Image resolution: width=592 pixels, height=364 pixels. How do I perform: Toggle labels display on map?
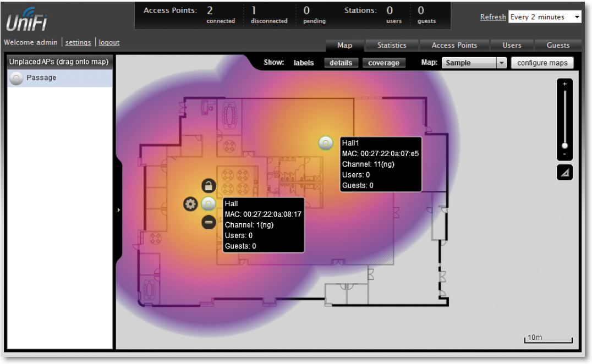point(303,63)
